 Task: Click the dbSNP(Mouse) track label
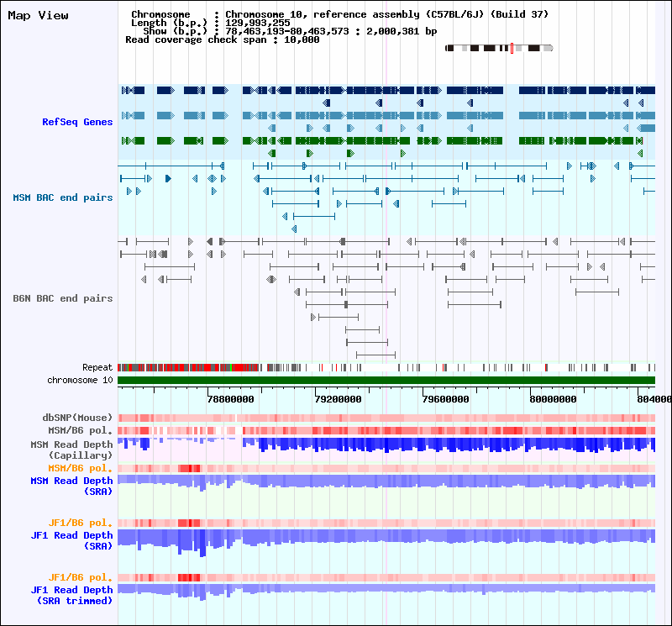coord(77,418)
